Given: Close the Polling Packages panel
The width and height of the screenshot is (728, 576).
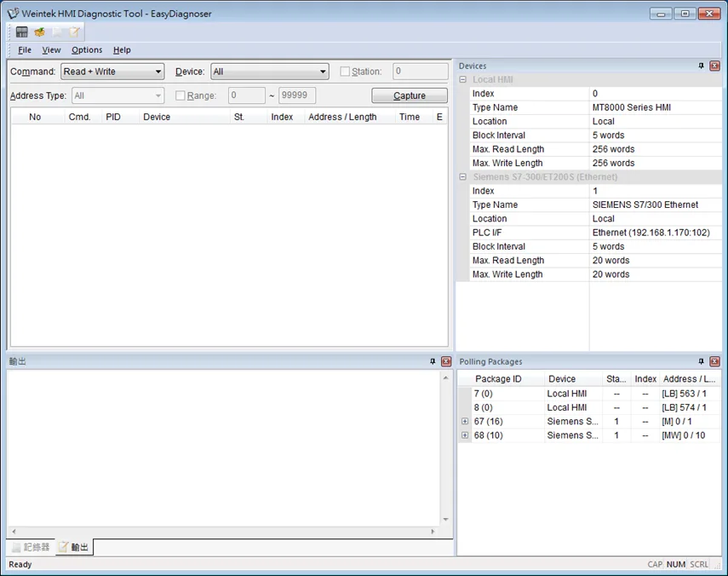Looking at the screenshot, I should click(x=715, y=361).
